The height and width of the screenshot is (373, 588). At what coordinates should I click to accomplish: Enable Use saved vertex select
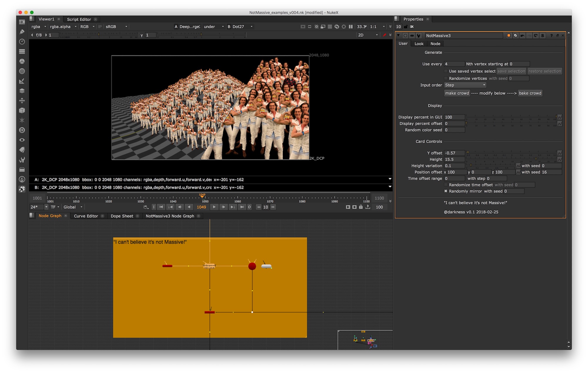[x=446, y=71]
